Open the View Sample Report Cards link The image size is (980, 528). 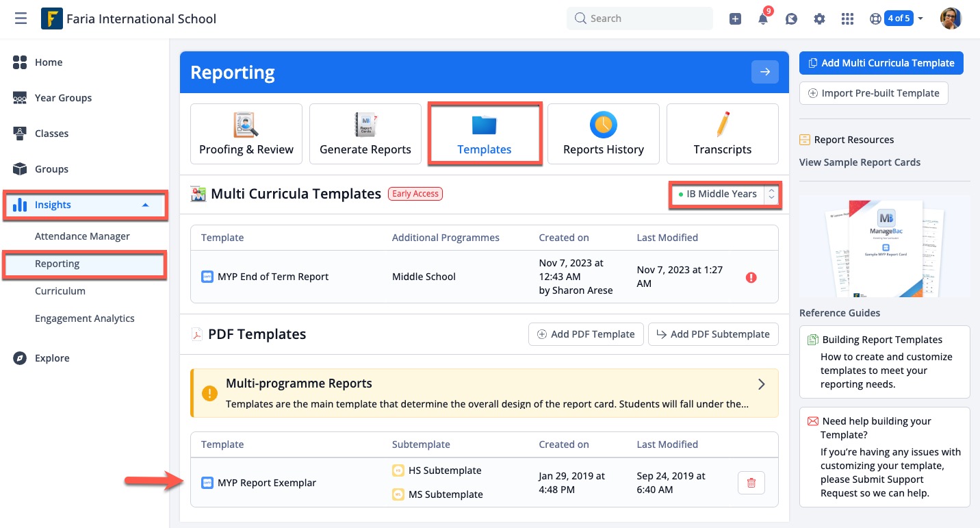tap(860, 162)
